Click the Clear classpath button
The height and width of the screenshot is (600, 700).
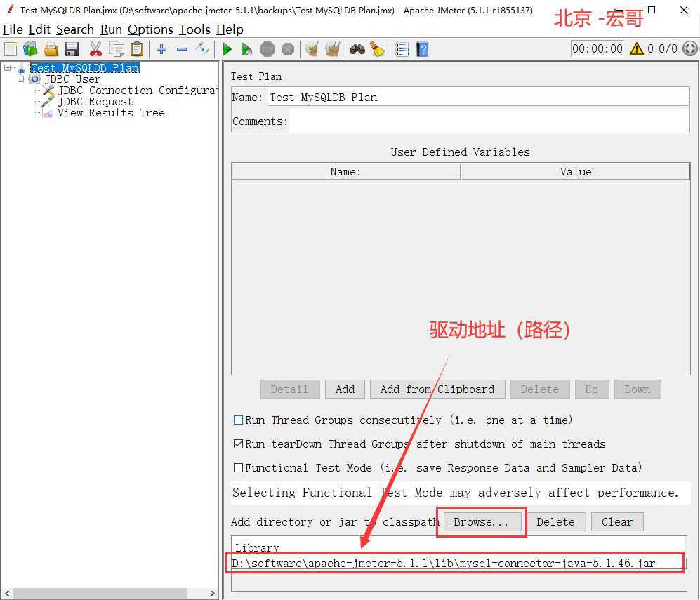pyautogui.click(x=617, y=522)
